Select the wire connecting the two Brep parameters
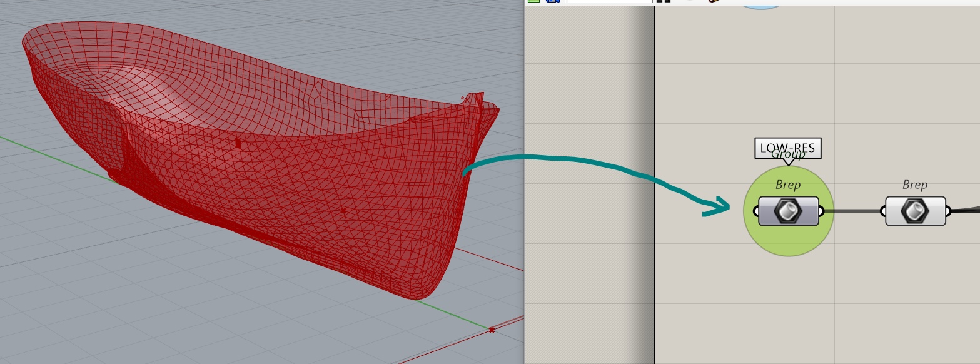The height and width of the screenshot is (364, 980). [852, 211]
